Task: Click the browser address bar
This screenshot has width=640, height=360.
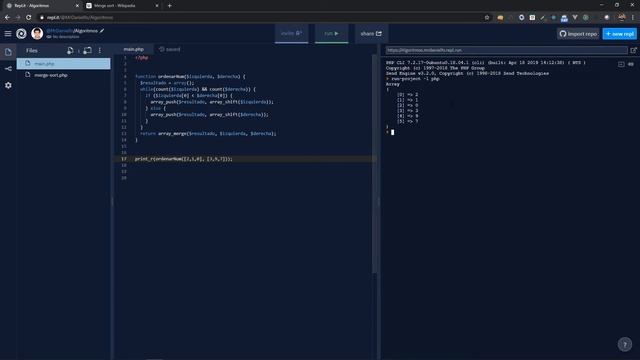Action: pos(261,18)
